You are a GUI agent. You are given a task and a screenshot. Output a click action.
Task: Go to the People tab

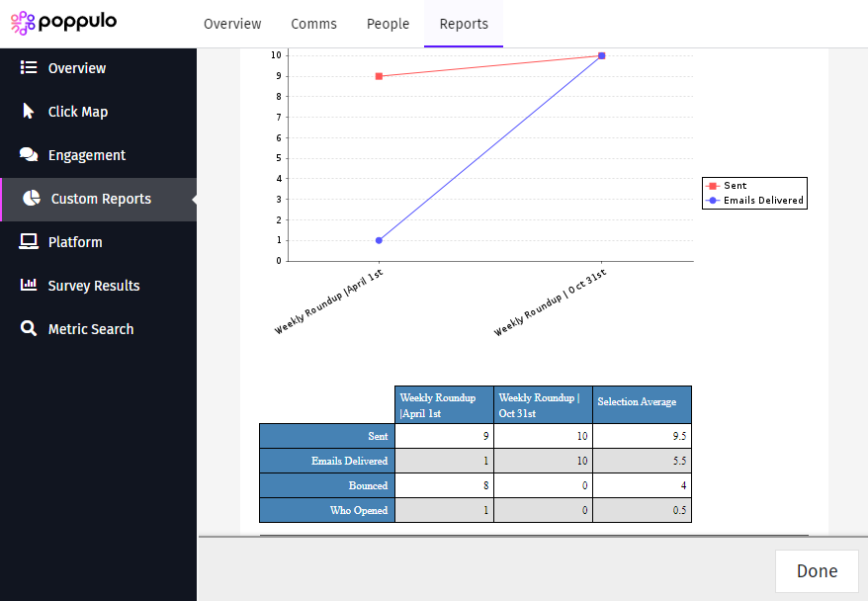pos(388,24)
